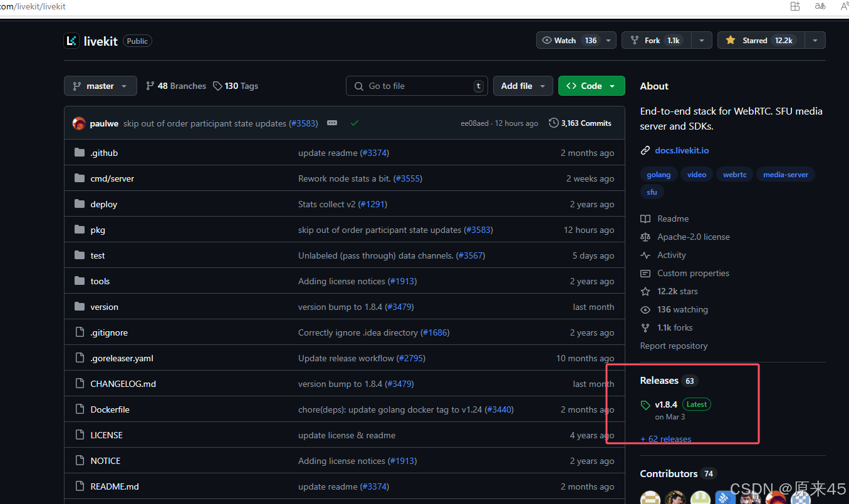The height and width of the screenshot is (504, 849).
Task: Open the Contributors 74 heading link
Action: point(678,474)
